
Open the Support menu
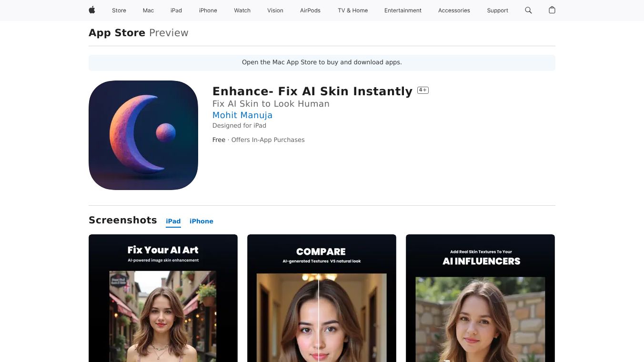498,10
